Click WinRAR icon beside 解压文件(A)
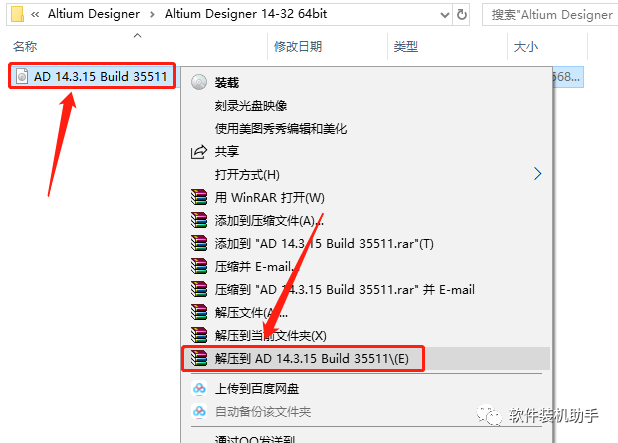This screenshot has height=443, width=618. [x=199, y=313]
